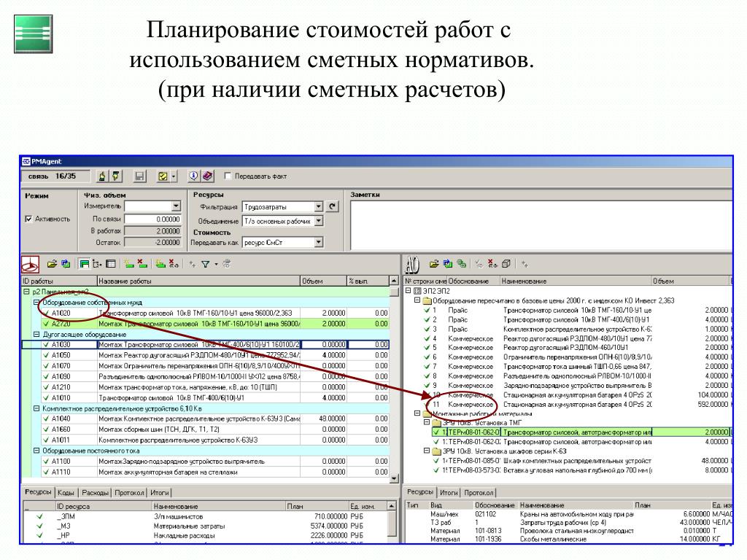Open Протокол tab in right bottom panel
Image resolution: width=747 pixels, height=560 pixels.
coord(479,493)
